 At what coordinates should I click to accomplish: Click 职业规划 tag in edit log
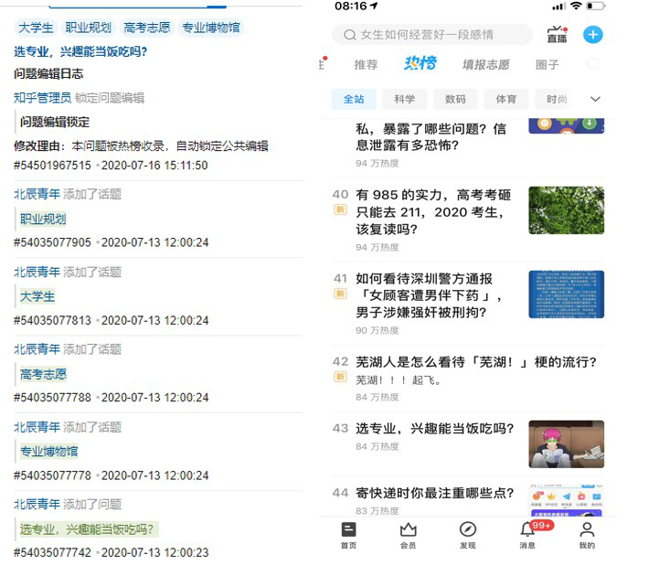pos(43,219)
